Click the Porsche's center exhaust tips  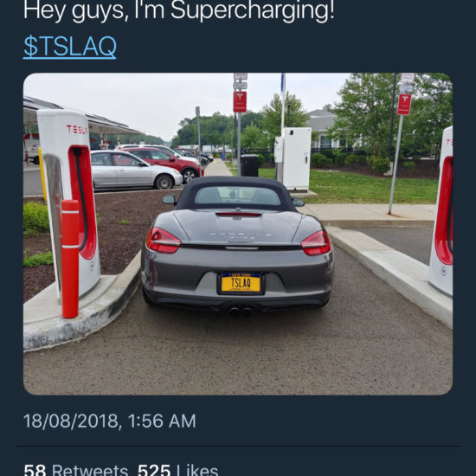(x=240, y=312)
